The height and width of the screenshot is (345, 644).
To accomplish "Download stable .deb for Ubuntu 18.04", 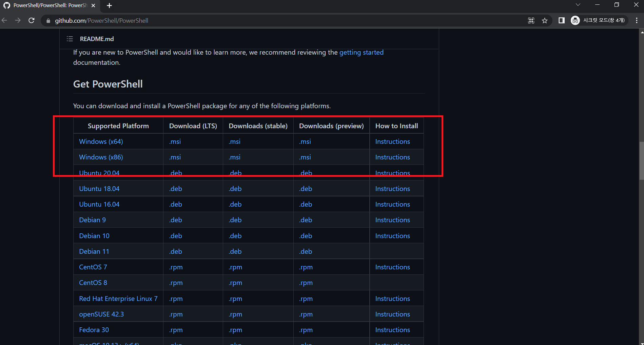I will pyautogui.click(x=235, y=189).
